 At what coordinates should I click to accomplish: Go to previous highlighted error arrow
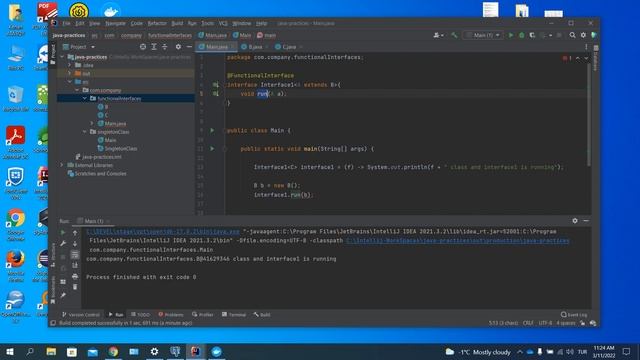578,58
